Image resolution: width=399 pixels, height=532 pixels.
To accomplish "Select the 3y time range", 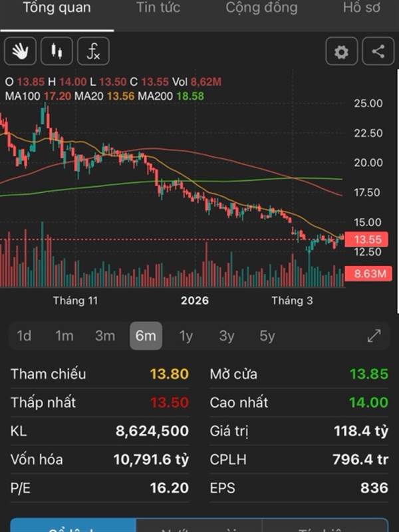I will pos(227,336).
